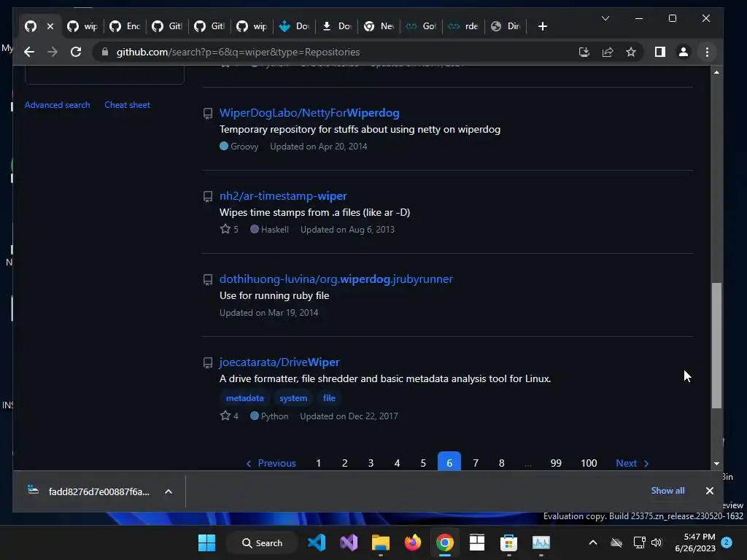Open Microsoft Store from taskbar
This screenshot has width=747, height=560.
508,542
